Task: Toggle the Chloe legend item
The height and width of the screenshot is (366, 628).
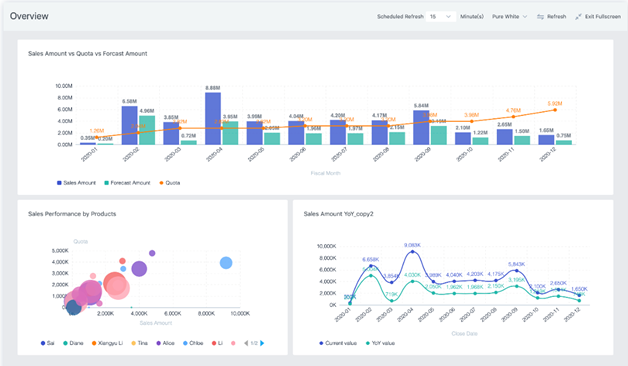Action: pos(193,343)
